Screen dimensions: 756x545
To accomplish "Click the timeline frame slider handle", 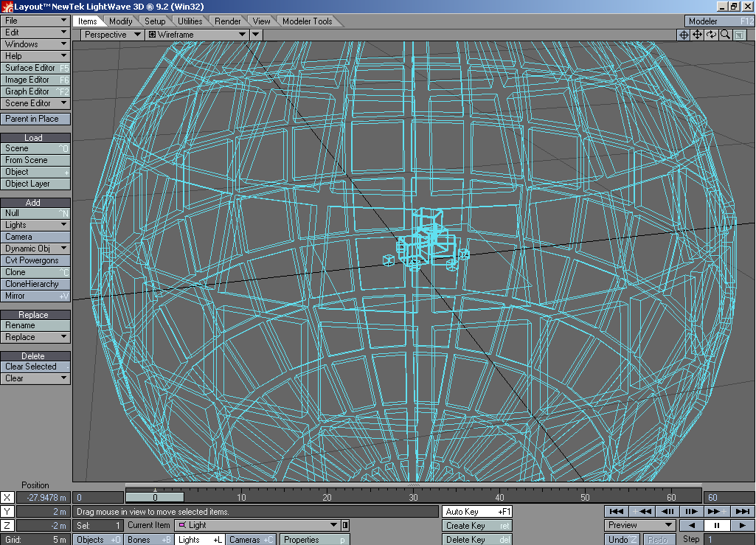I will point(155,498).
